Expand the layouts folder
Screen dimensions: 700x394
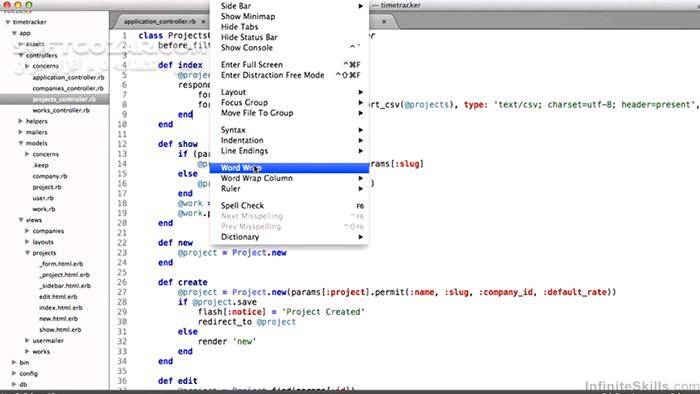point(27,242)
